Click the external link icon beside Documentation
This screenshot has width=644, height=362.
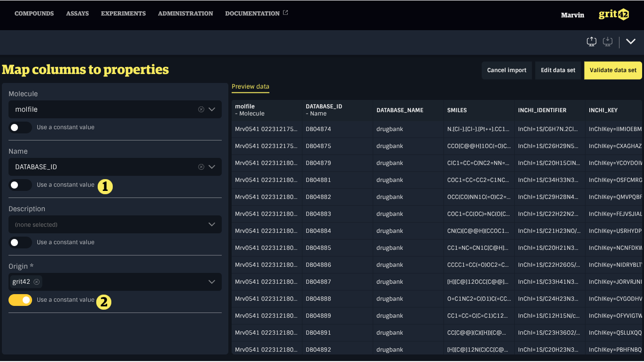pyautogui.click(x=285, y=13)
